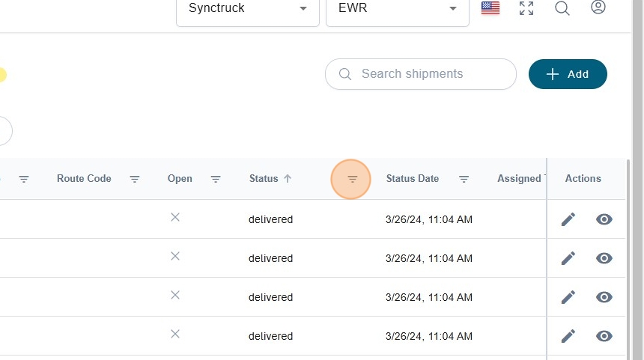644x360 pixels.
Task: Open the Status Date column filter menu
Action: pyautogui.click(x=464, y=179)
